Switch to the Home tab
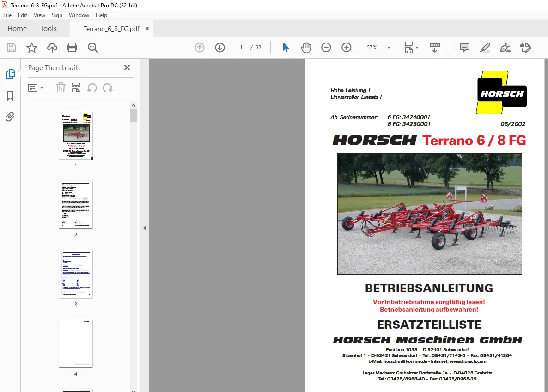Image resolution: width=548 pixels, height=392 pixels. (x=17, y=29)
